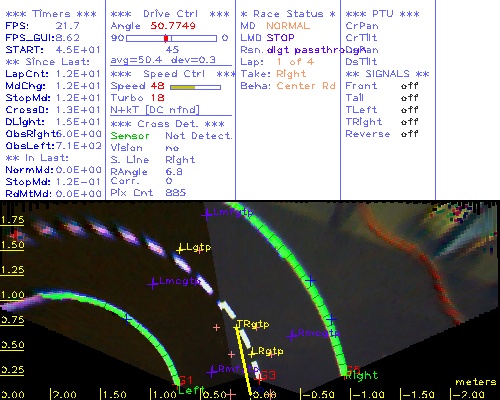Click the N+kT [DC nfnd] status line
Screen dimensions: 500x400
155,110
